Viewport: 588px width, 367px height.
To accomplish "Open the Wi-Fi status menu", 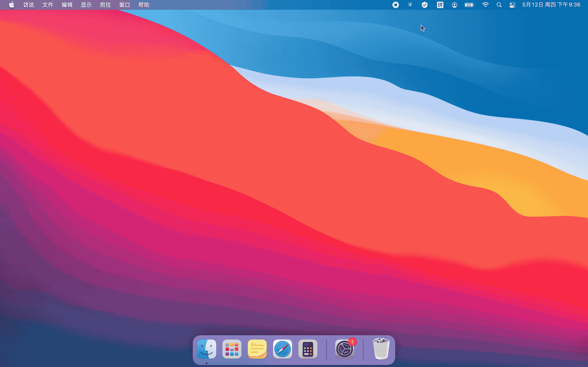I will pos(485,5).
